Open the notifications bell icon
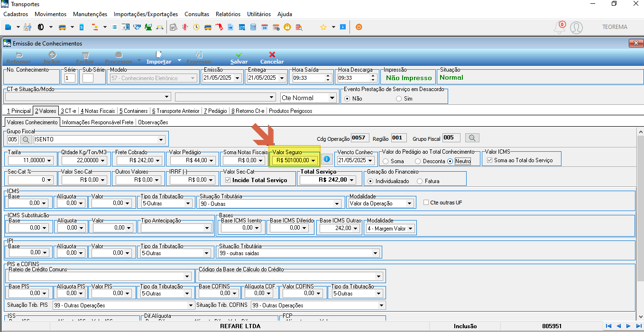Viewport: 644px width, 332px height. point(560,28)
